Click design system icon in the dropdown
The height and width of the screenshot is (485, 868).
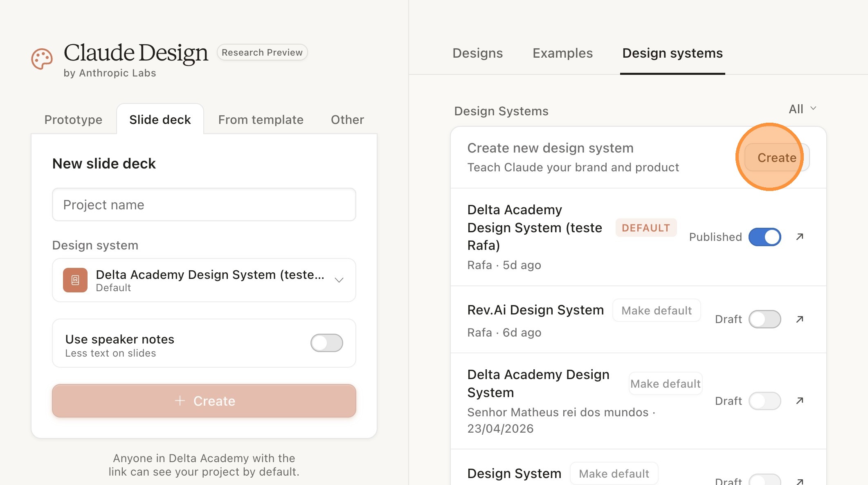coord(75,280)
